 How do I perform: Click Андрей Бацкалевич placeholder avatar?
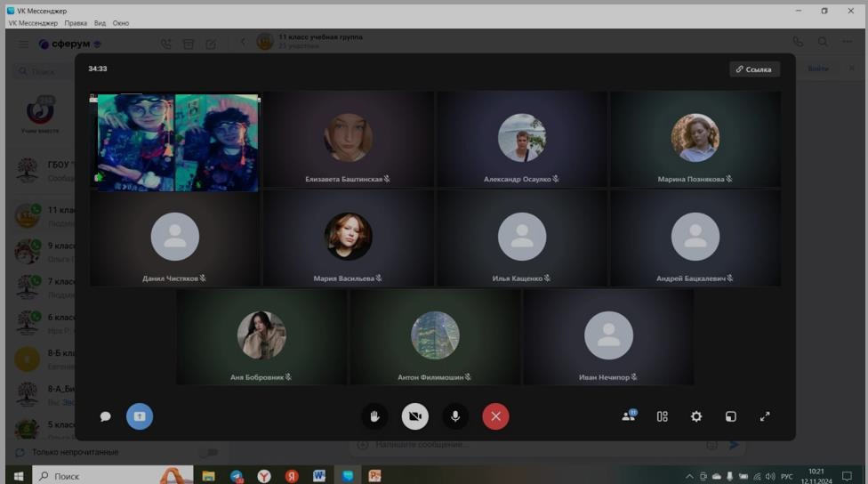point(695,237)
